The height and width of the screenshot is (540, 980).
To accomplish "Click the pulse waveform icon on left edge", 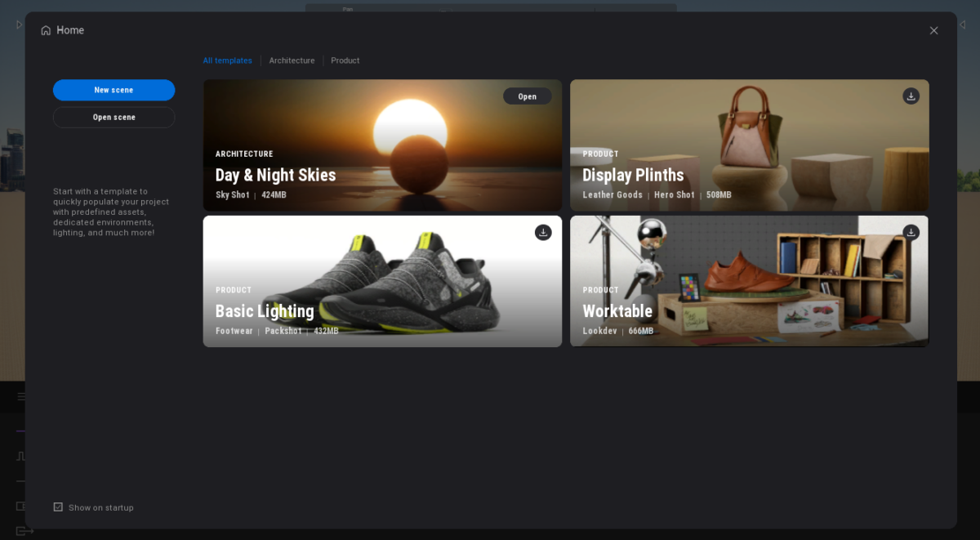I will [20, 456].
